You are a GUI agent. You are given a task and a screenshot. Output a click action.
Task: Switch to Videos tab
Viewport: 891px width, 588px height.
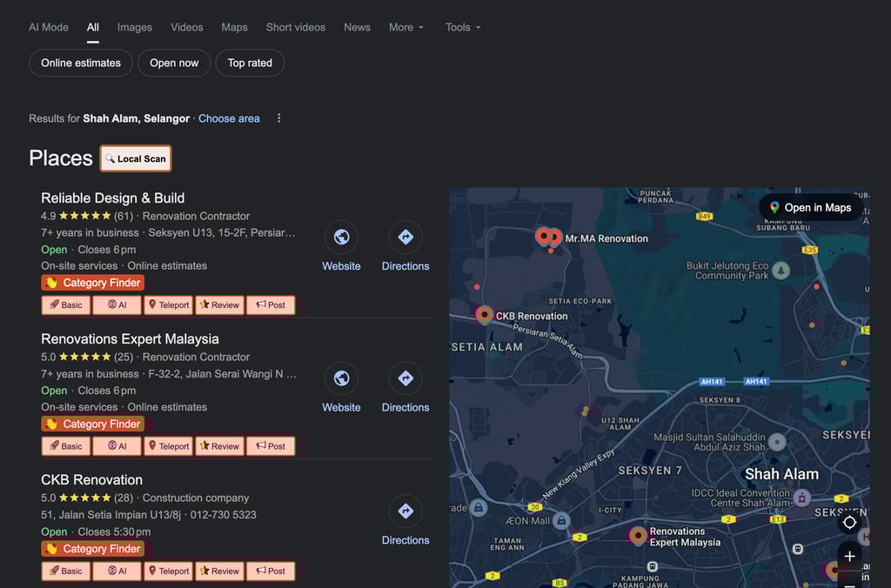point(186,27)
